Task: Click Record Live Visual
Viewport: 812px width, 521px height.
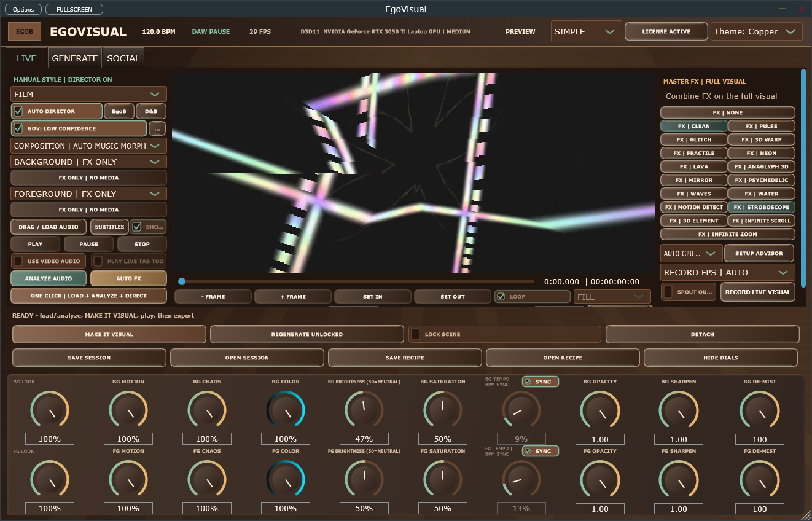Action: point(758,292)
